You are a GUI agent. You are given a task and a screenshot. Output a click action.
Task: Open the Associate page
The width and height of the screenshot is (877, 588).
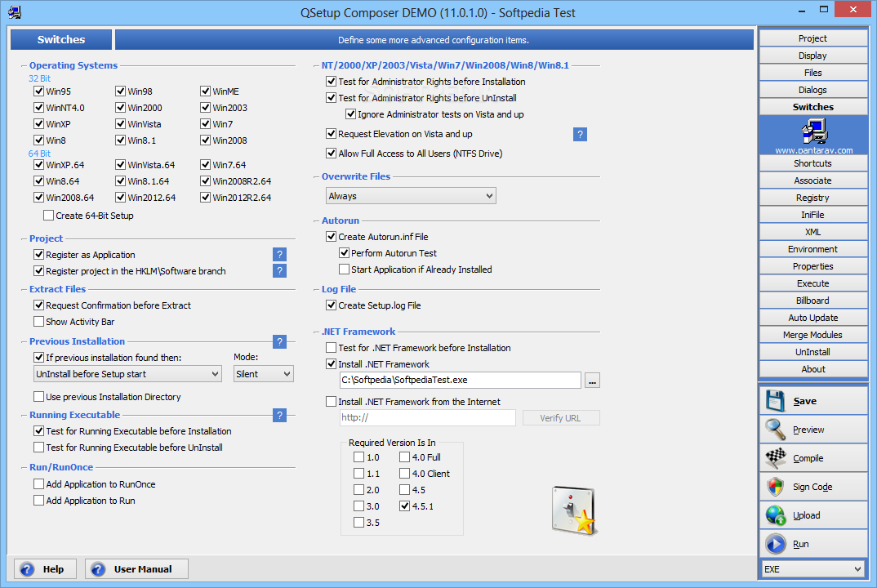pyautogui.click(x=812, y=180)
